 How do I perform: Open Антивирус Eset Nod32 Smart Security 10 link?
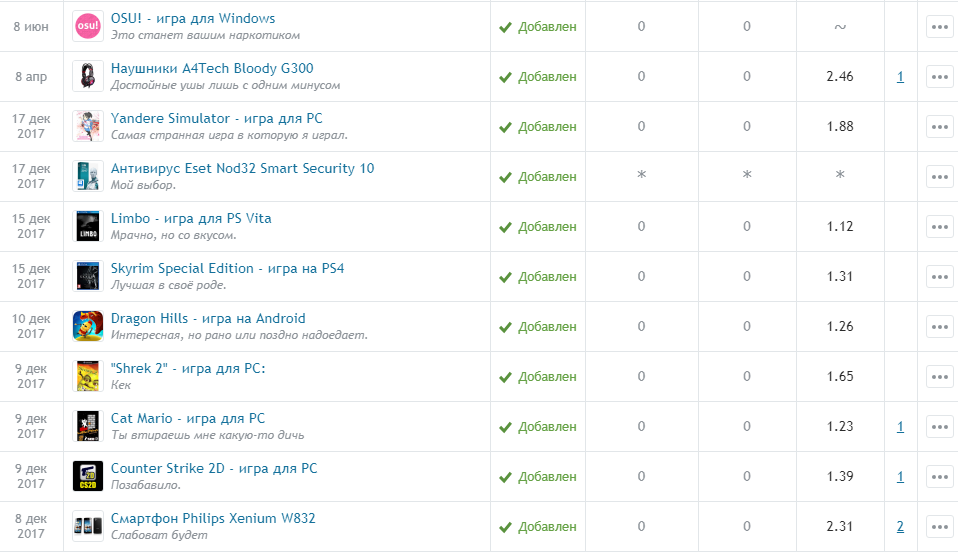tap(243, 169)
